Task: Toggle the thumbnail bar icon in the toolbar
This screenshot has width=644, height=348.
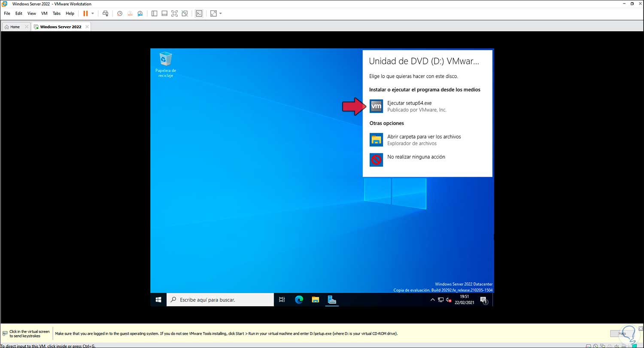Action: click(x=164, y=13)
